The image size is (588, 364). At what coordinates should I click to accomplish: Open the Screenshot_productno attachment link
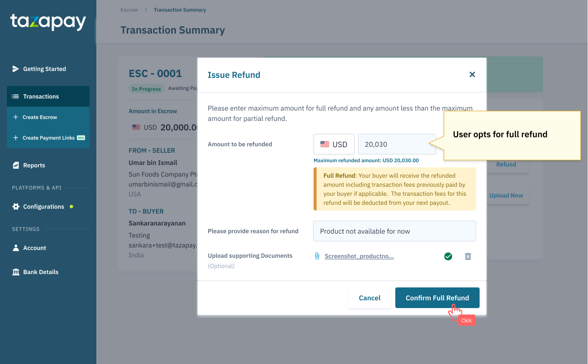tap(359, 256)
